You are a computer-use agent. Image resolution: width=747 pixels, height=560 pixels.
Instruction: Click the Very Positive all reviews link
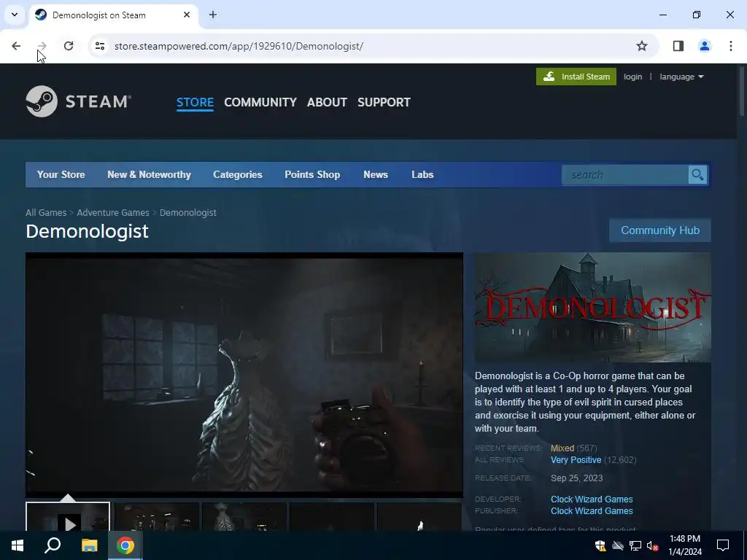pyautogui.click(x=576, y=460)
